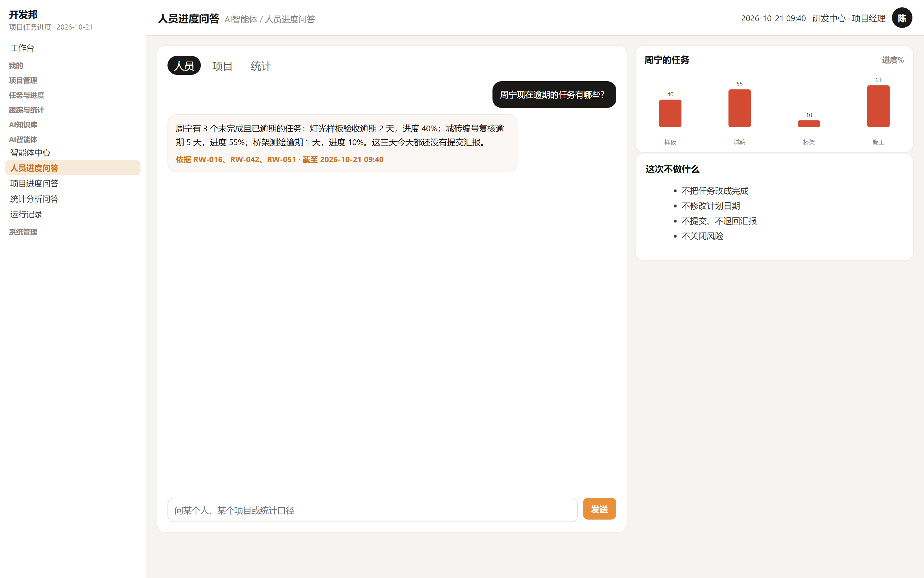Viewport: 924px width, 578px height.
Task: Click the 不把任务改成完成 list item
Action: [715, 191]
